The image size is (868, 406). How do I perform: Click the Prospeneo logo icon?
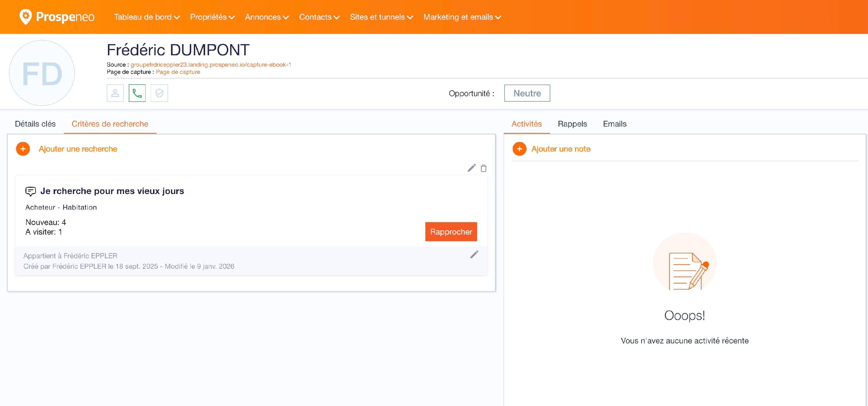click(26, 17)
